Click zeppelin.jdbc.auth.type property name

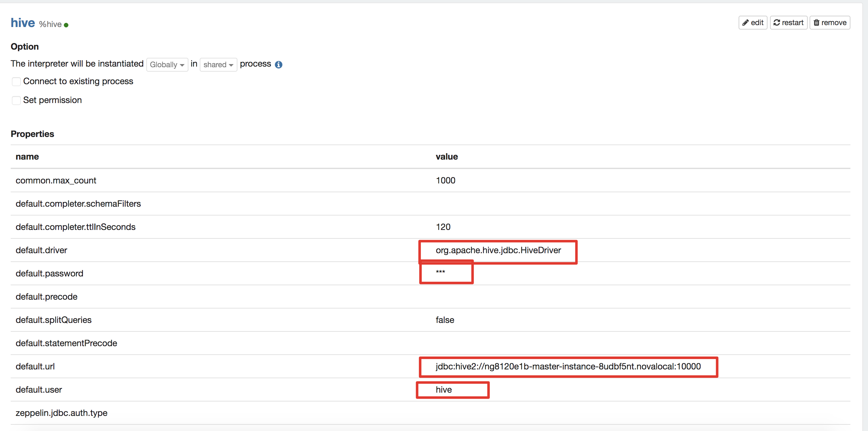pos(62,413)
